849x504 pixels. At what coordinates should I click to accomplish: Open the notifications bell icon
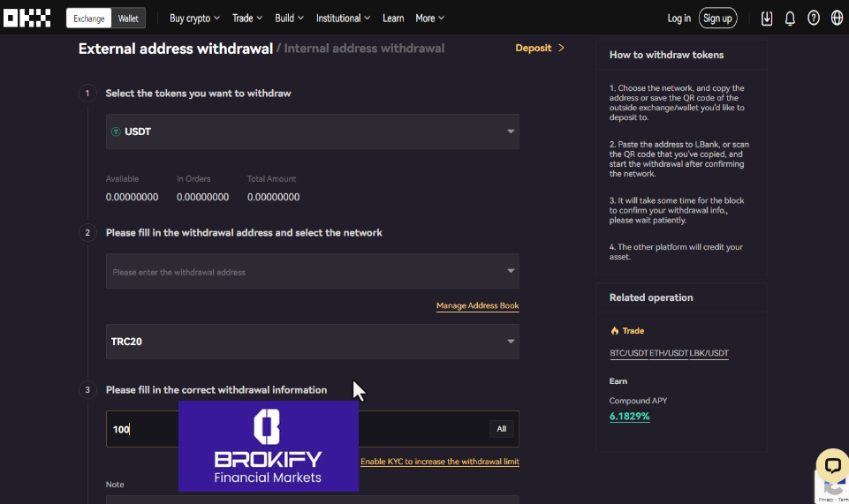click(790, 19)
